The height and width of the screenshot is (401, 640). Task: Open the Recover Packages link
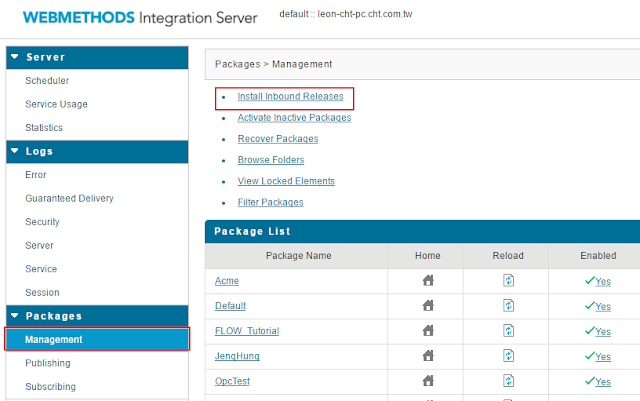point(278,139)
